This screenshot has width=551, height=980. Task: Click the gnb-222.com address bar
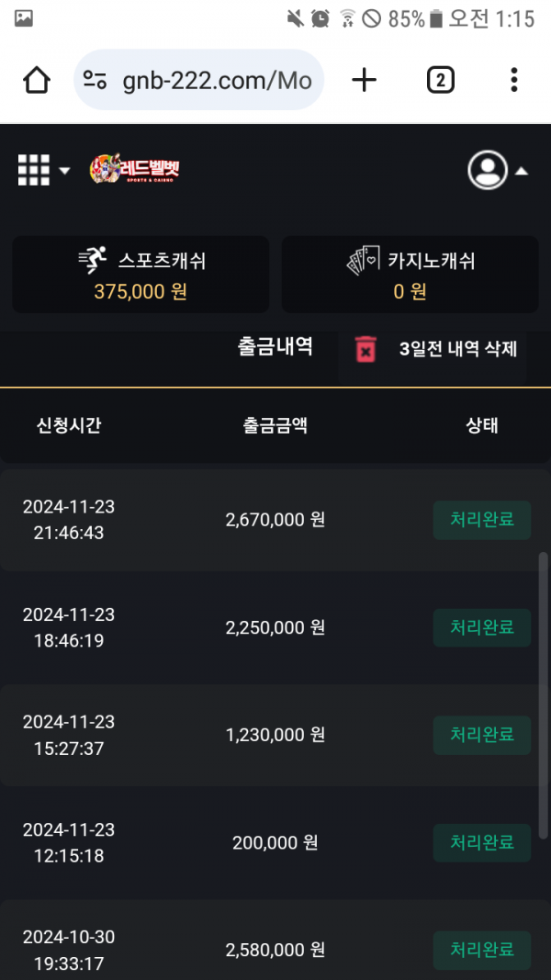point(217,81)
